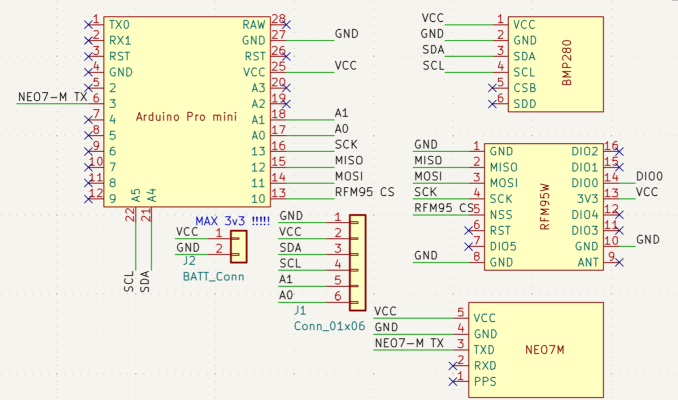The width and height of the screenshot is (678, 400).
Task: Select RFM95 CS label at Arduino pin 13
Action: tap(365, 192)
